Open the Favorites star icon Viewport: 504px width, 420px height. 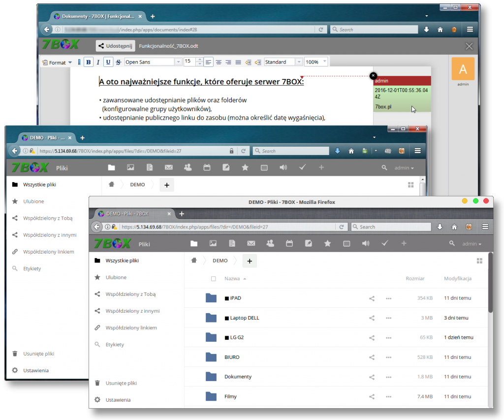click(x=328, y=243)
